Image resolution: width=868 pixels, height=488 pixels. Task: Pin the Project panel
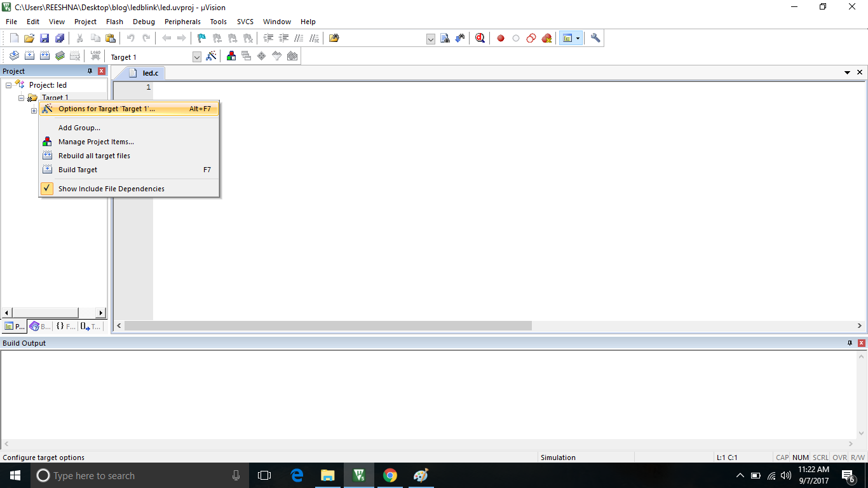coord(90,71)
